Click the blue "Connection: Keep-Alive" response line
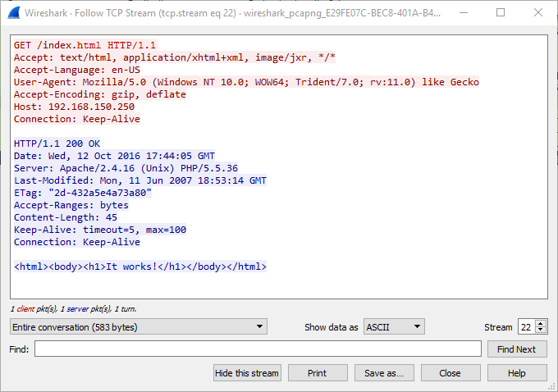Screen dimensions: 558x392 tap(77, 242)
